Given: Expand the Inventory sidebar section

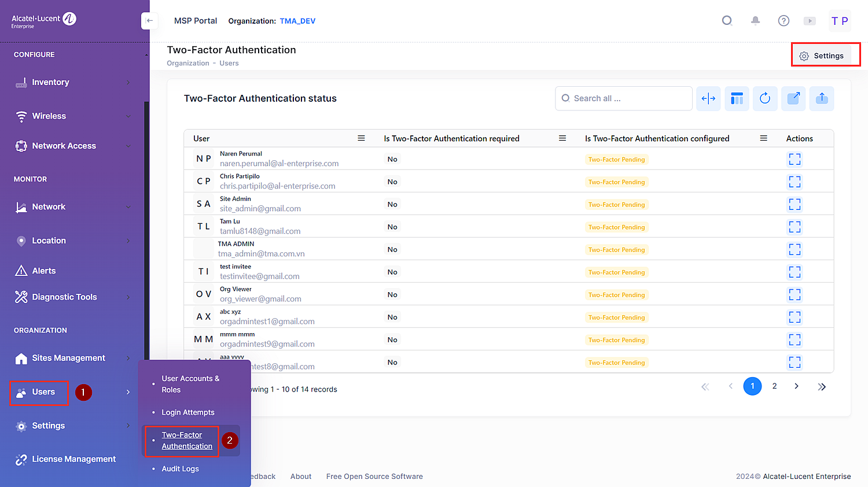Looking at the screenshot, I should tap(73, 82).
